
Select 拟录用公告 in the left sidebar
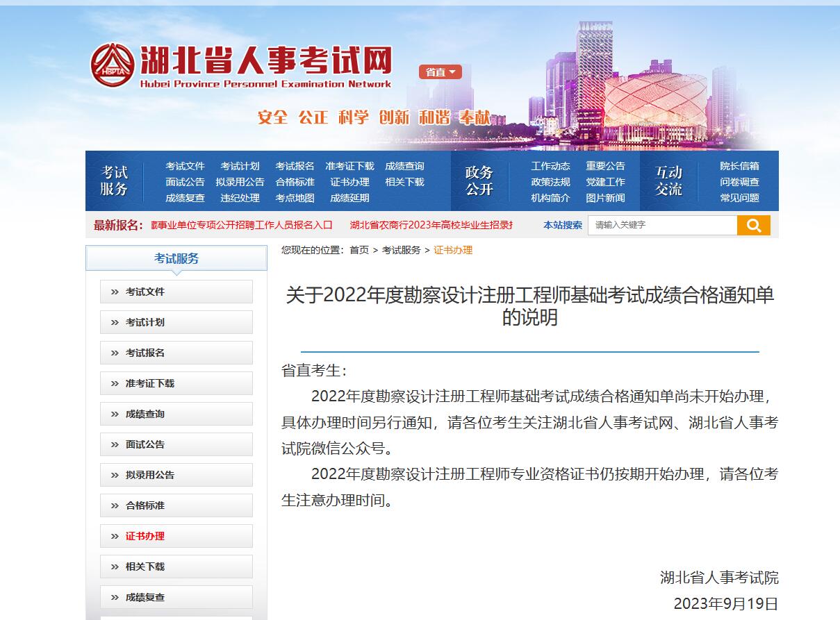click(176, 475)
